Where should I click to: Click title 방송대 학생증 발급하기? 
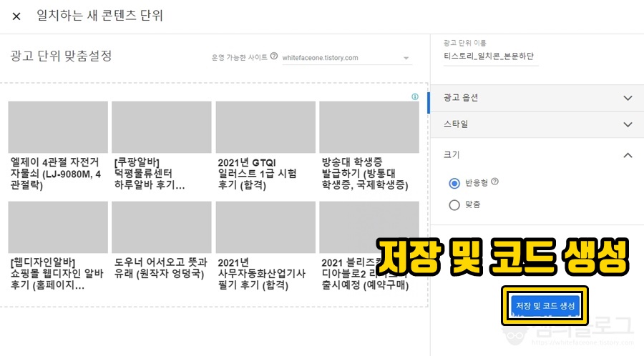click(365, 174)
